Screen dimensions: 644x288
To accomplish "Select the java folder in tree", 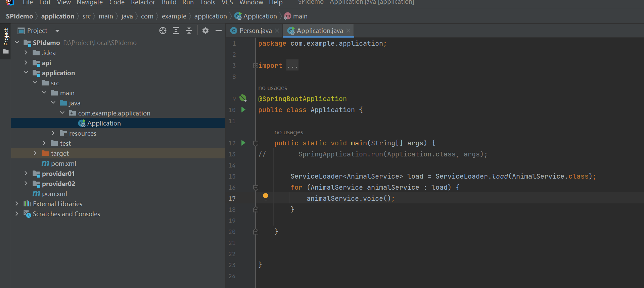I will pos(75,103).
